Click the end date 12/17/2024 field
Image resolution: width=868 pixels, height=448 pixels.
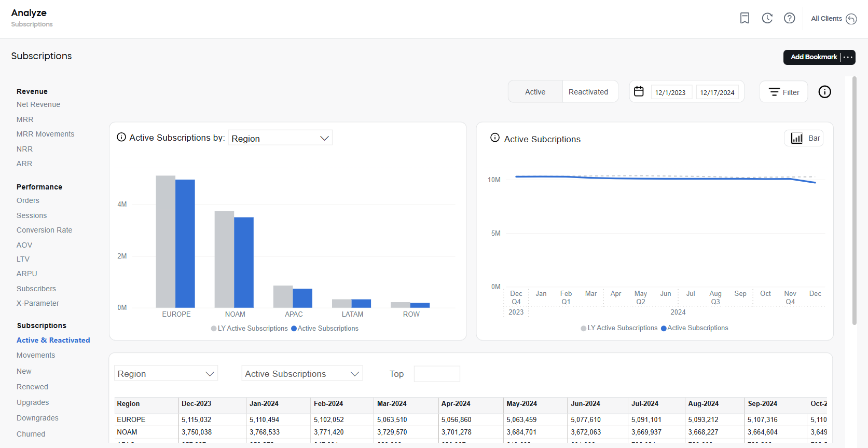pos(717,92)
